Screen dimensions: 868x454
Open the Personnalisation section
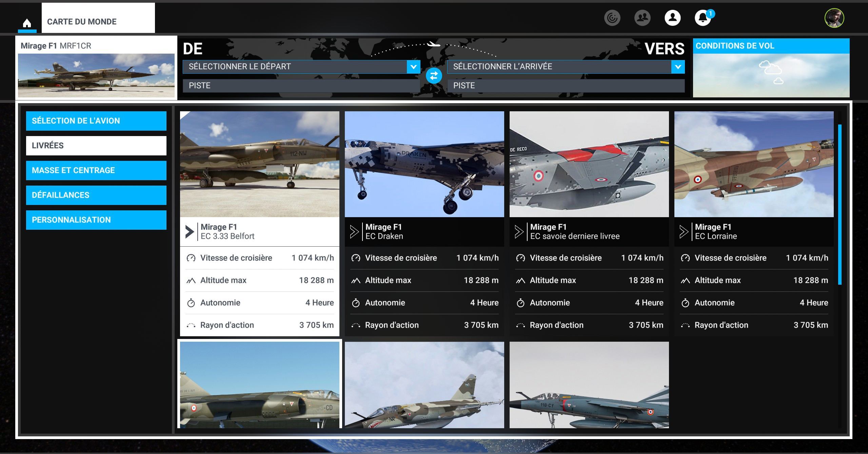[x=96, y=220]
